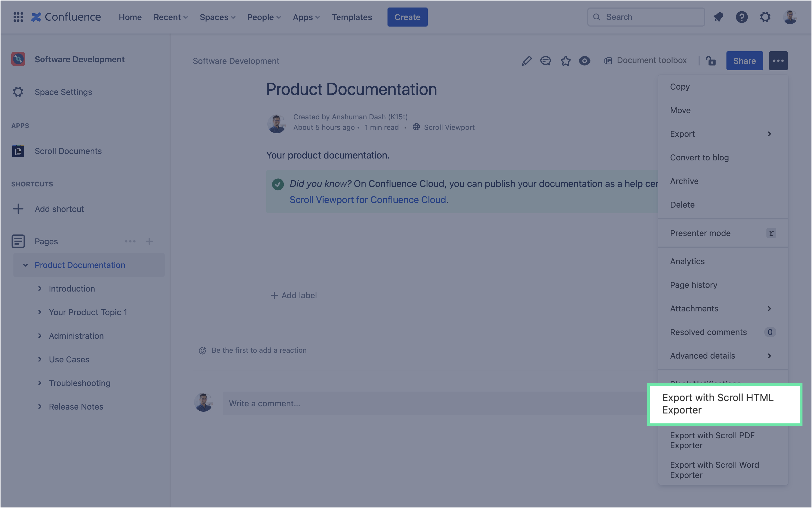The width and height of the screenshot is (812, 508).
Task: Open Confluence settings gear icon
Action: point(765,17)
